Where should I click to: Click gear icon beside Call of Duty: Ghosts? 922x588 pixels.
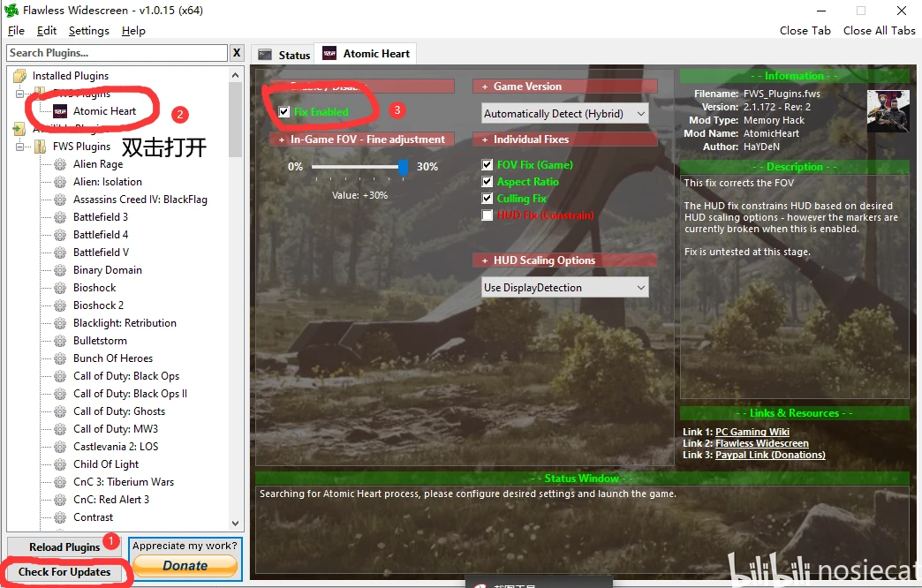(60, 411)
